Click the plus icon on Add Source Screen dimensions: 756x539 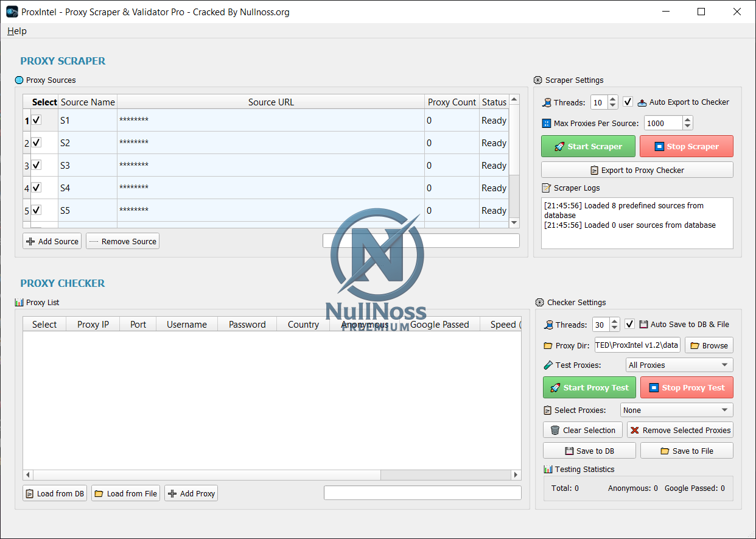30,242
